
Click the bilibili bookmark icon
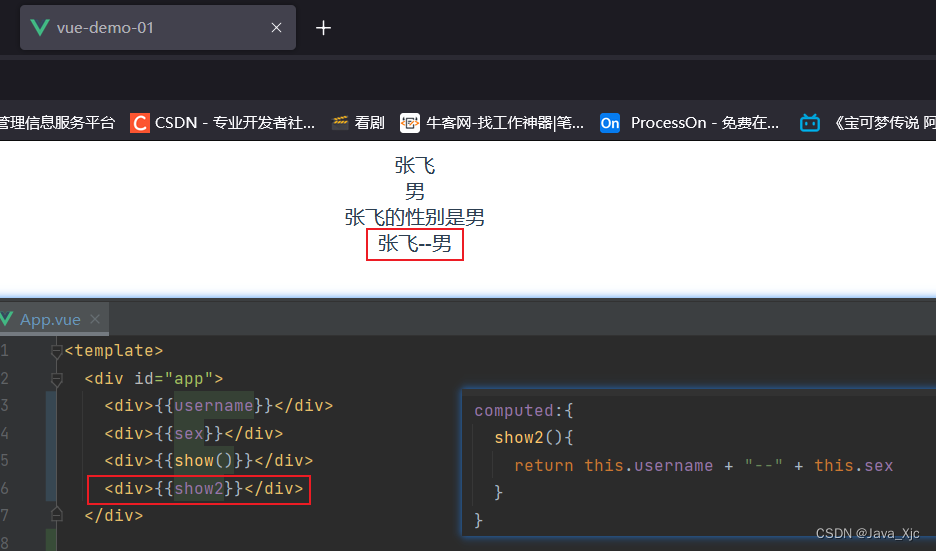pos(809,123)
